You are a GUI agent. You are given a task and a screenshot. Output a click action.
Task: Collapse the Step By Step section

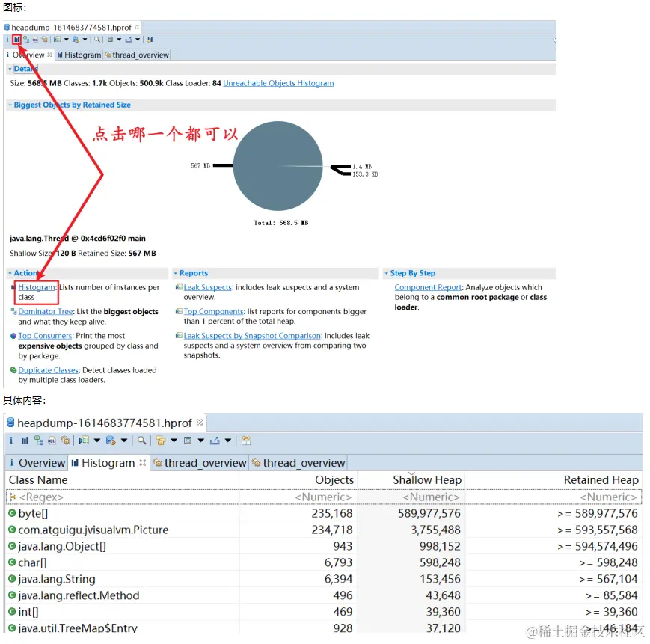click(x=386, y=273)
